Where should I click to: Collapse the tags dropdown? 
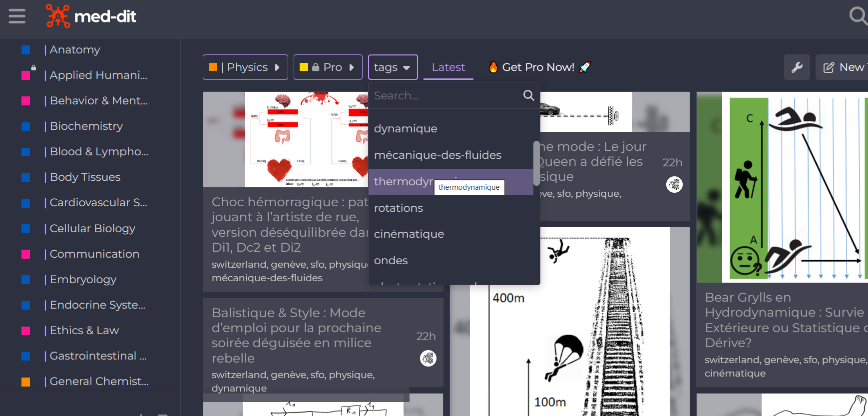click(x=393, y=67)
